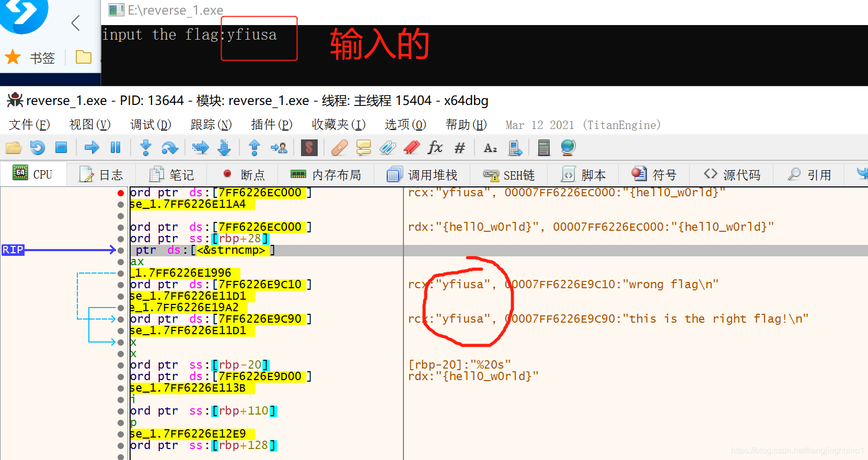The height and width of the screenshot is (460, 868).
Task: Open the 视图(V) menu
Action: coord(90,125)
